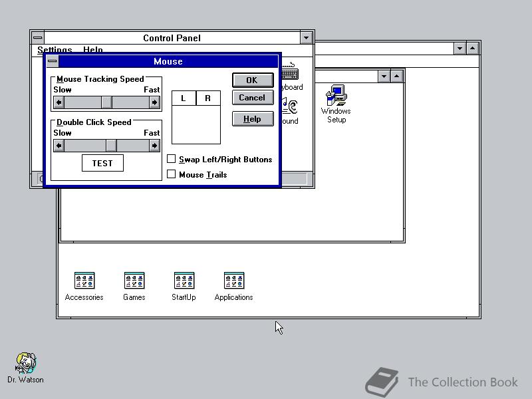
Task: Open the Windows Setup icon
Action: click(336, 104)
